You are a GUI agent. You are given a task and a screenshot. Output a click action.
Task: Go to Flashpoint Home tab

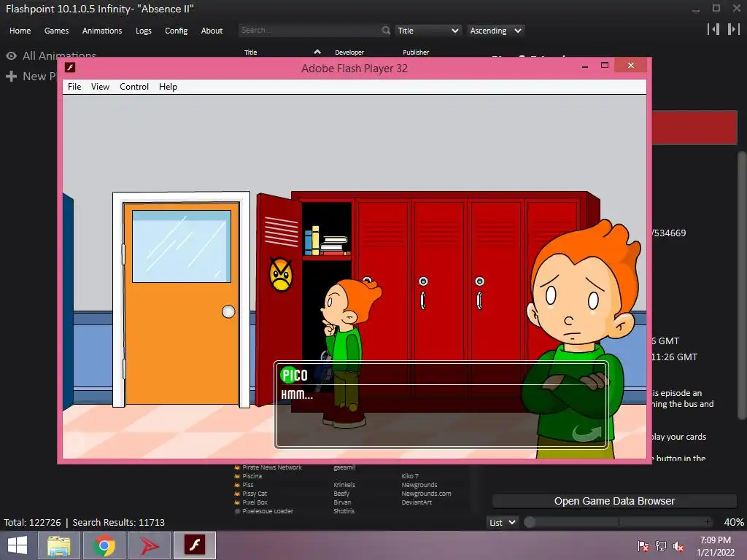point(20,31)
